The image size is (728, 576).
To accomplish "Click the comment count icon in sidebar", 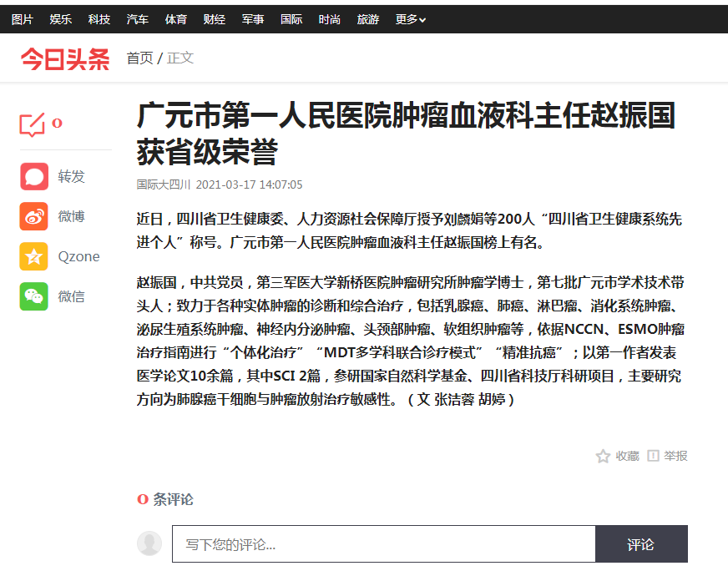I will pyautogui.click(x=33, y=124).
